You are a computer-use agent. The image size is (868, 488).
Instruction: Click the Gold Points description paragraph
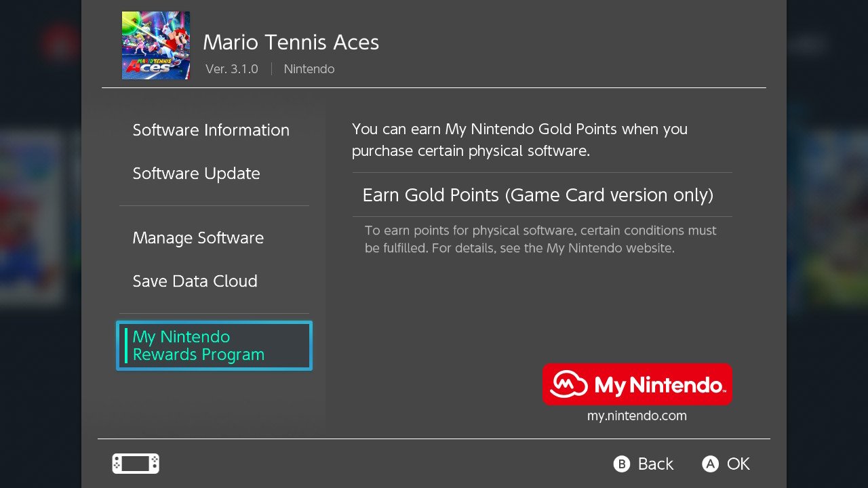point(520,140)
